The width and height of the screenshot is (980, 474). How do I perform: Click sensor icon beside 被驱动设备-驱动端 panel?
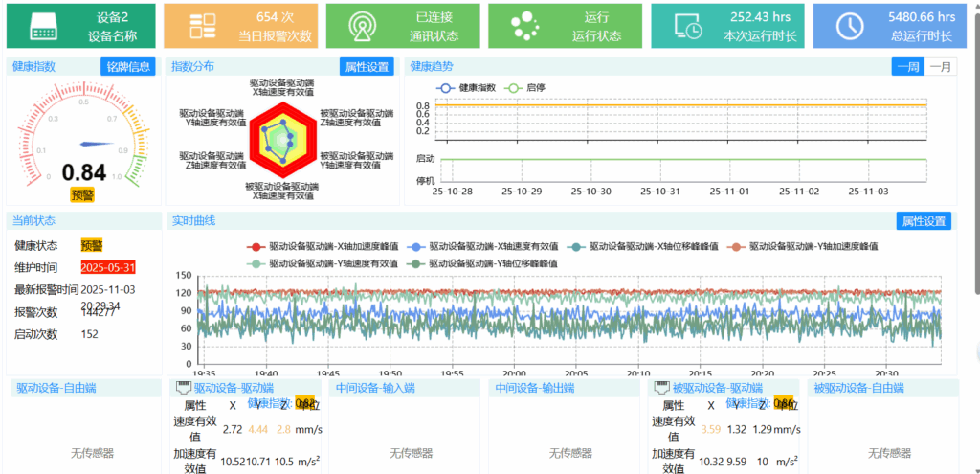[x=660, y=389]
